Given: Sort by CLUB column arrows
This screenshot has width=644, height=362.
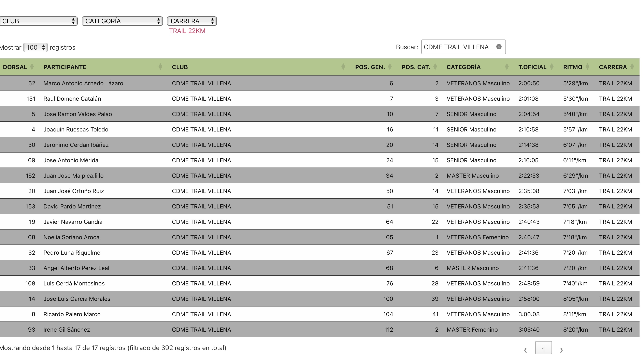Looking at the screenshot, I should 343,67.
